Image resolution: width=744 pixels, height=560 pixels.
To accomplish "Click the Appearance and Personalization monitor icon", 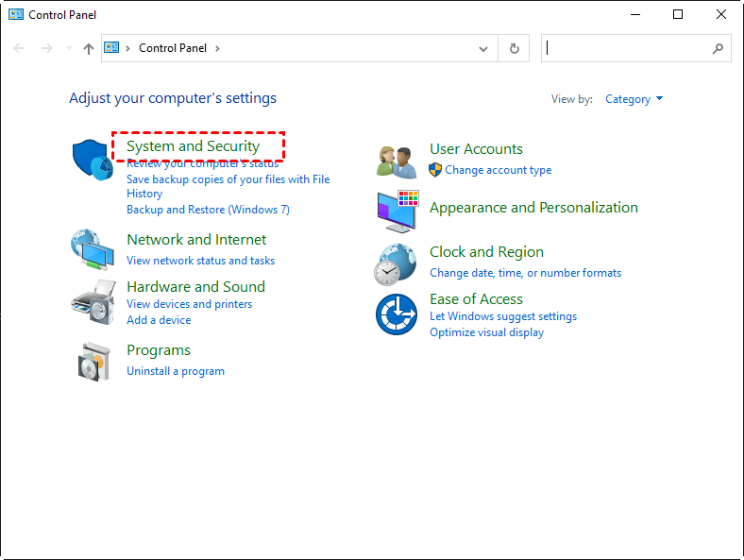I will pos(397,211).
